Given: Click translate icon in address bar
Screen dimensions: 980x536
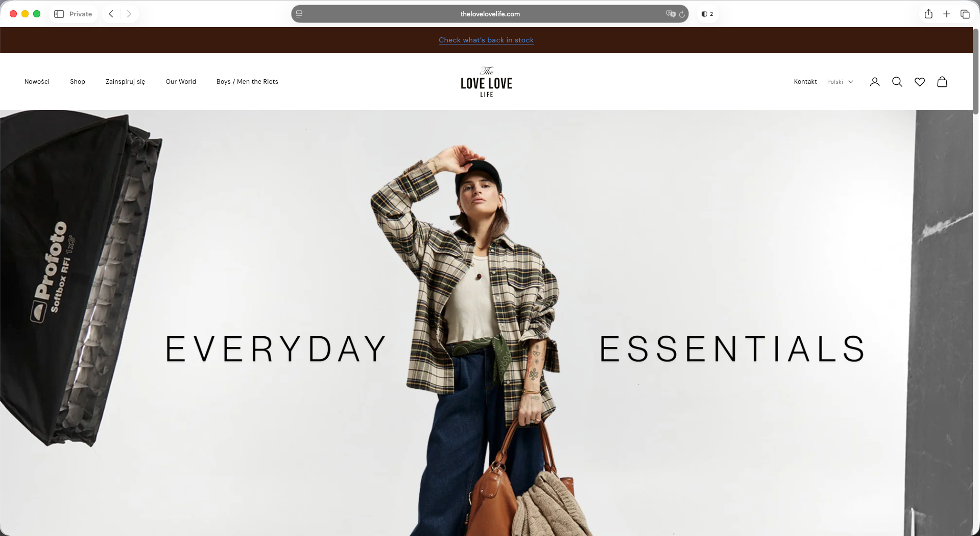Looking at the screenshot, I should tap(671, 14).
